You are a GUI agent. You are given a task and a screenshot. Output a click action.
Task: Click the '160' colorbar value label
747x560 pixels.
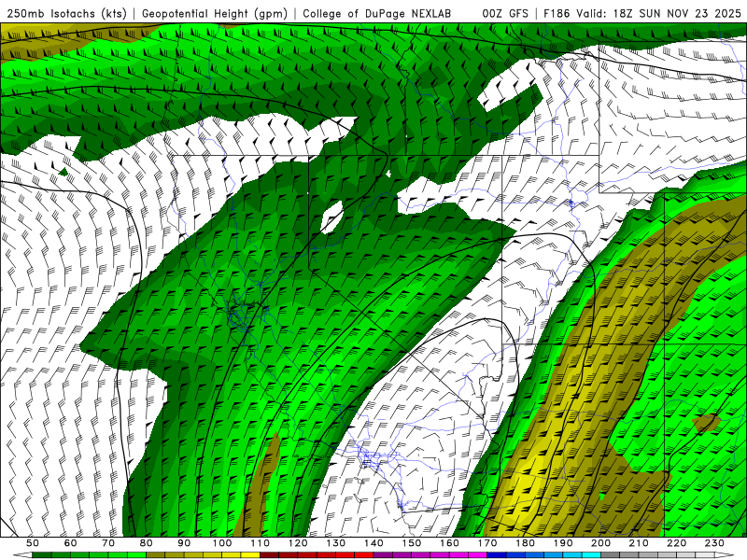tap(449, 543)
